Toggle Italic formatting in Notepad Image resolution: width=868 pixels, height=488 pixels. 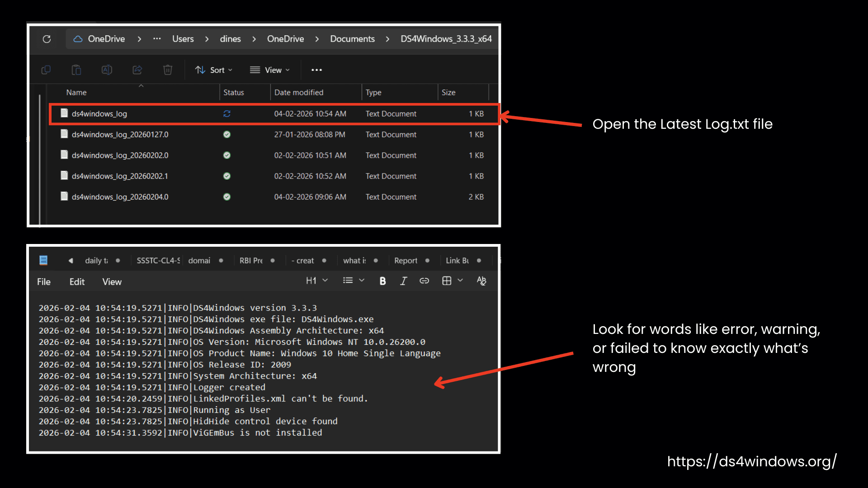click(x=403, y=281)
